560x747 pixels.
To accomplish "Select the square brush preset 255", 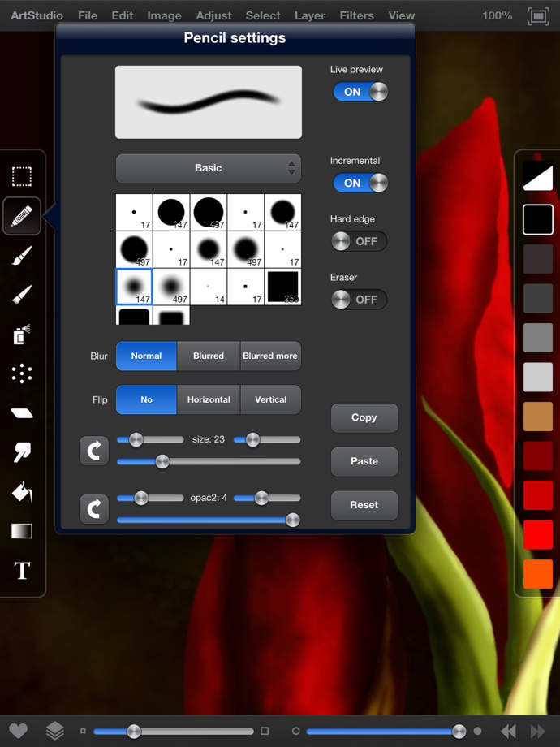I will 283,287.
